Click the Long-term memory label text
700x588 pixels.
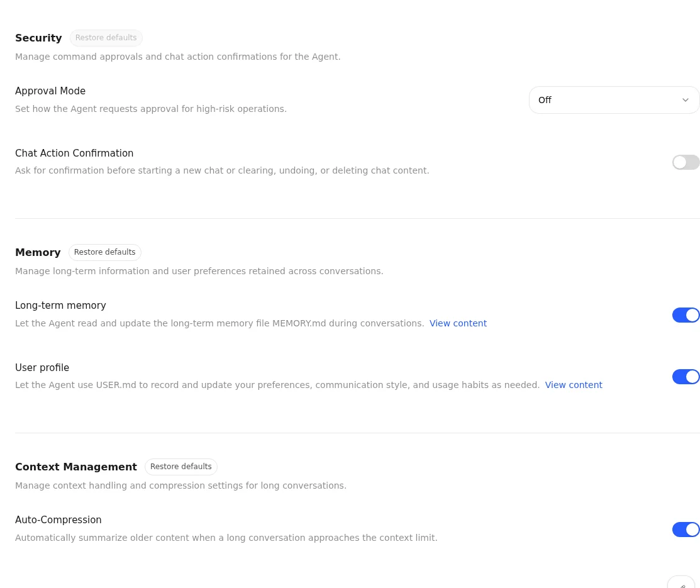pos(61,306)
